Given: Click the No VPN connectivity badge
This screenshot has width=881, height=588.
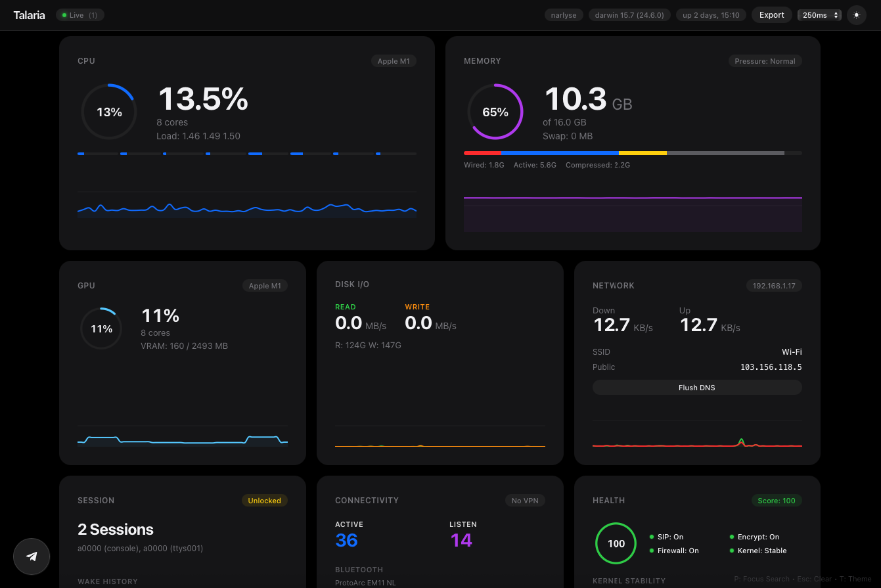Looking at the screenshot, I should [x=525, y=501].
